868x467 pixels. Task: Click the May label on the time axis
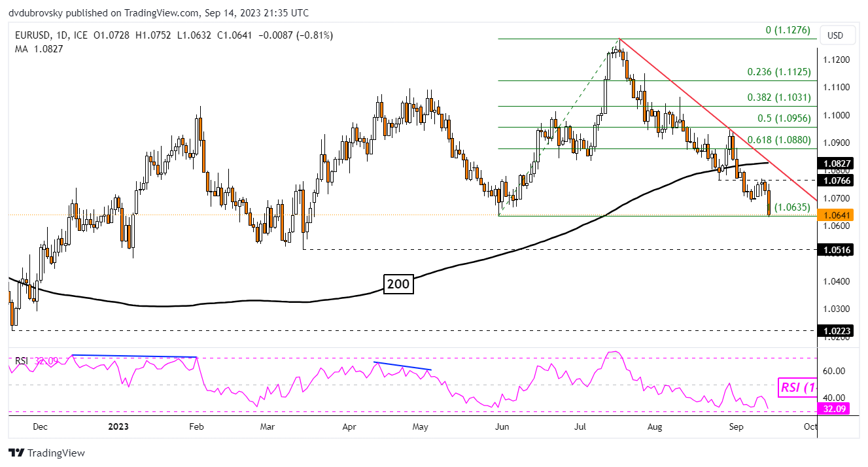pos(421,426)
